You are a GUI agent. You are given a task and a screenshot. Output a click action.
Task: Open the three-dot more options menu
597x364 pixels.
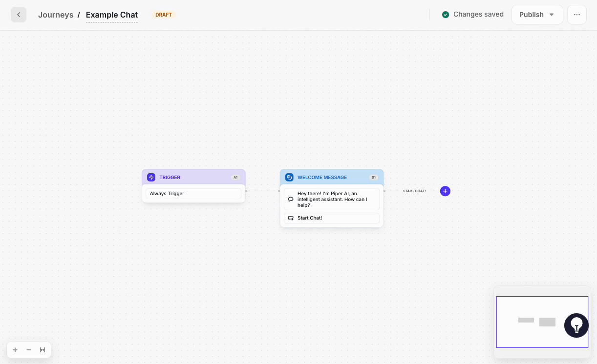(577, 15)
